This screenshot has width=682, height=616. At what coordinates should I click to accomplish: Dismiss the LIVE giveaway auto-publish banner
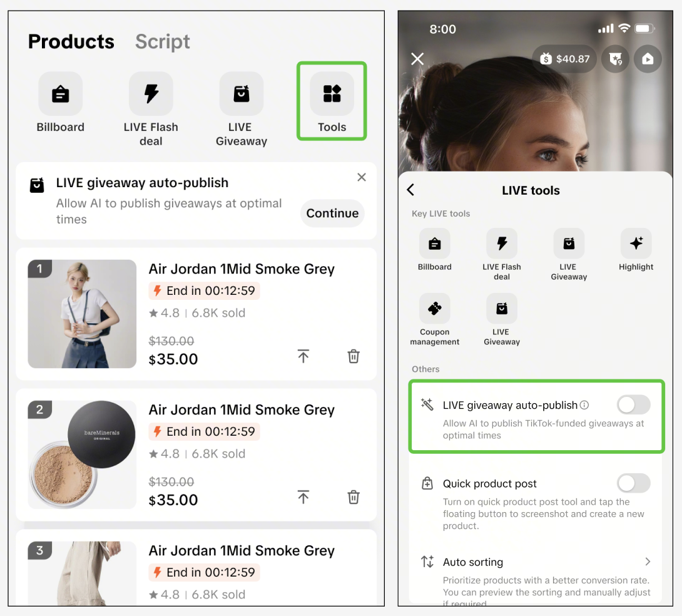(362, 177)
